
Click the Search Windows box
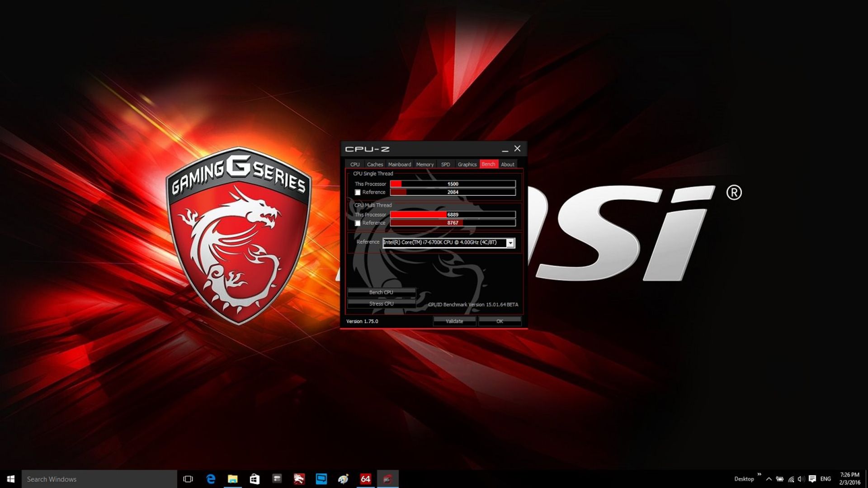[x=99, y=479]
